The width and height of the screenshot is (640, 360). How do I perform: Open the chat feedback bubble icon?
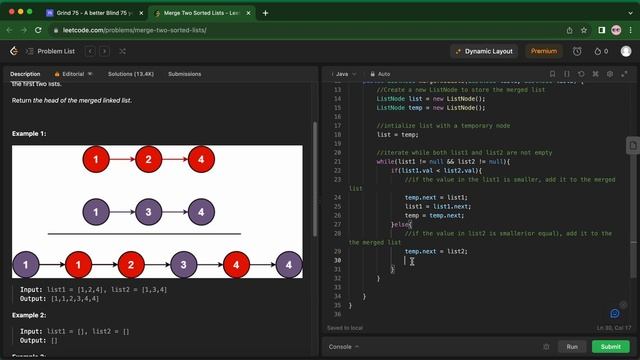[615, 313]
